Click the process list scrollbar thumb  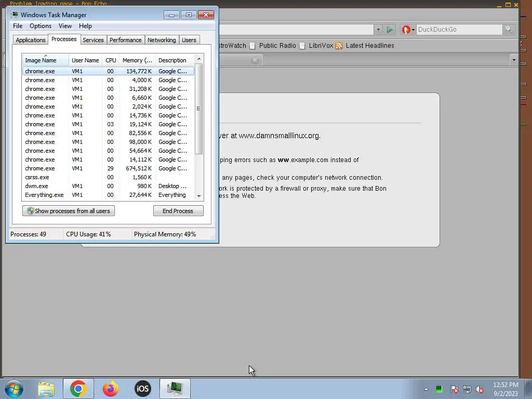pos(199,109)
